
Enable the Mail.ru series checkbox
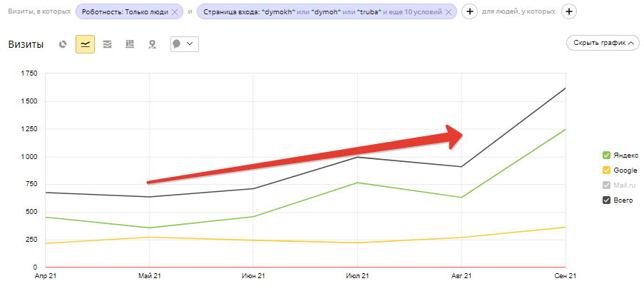point(606,185)
